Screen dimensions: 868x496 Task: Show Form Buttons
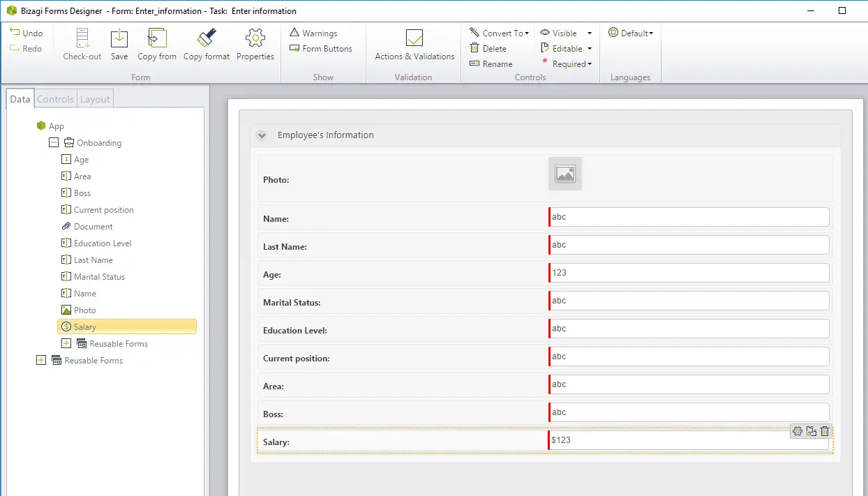tap(321, 48)
